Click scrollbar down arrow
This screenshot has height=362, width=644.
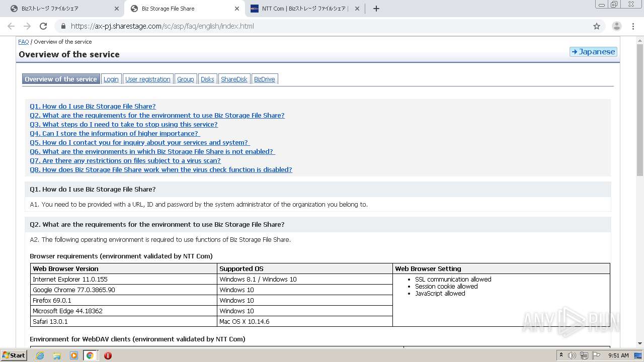tap(640, 344)
